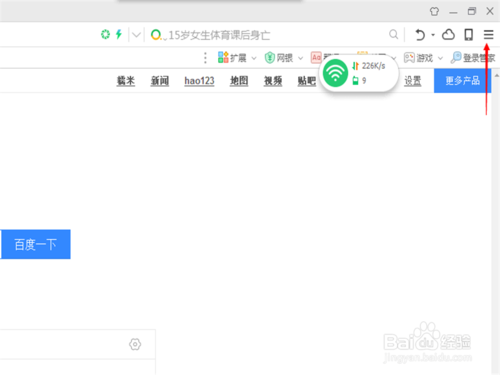This screenshot has height=375, width=500.
Task: Expand the dropdown next to undo arrow
Action: click(x=433, y=35)
